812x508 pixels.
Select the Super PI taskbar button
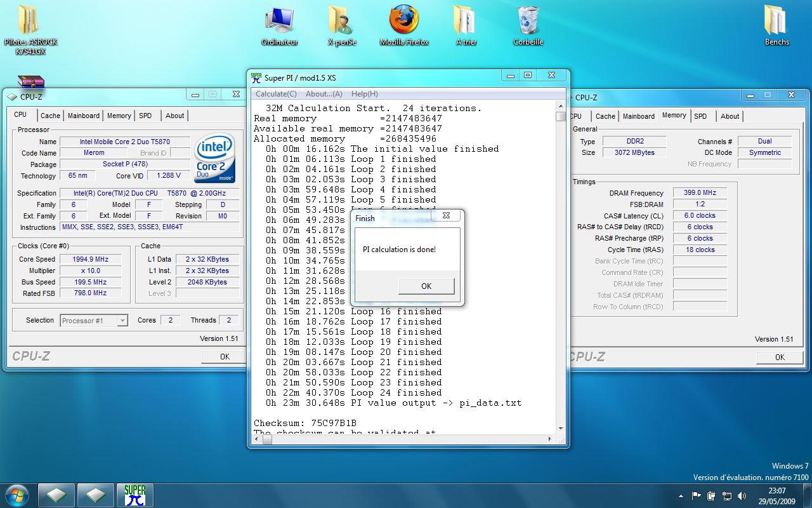pyautogui.click(x=134, y=495)
